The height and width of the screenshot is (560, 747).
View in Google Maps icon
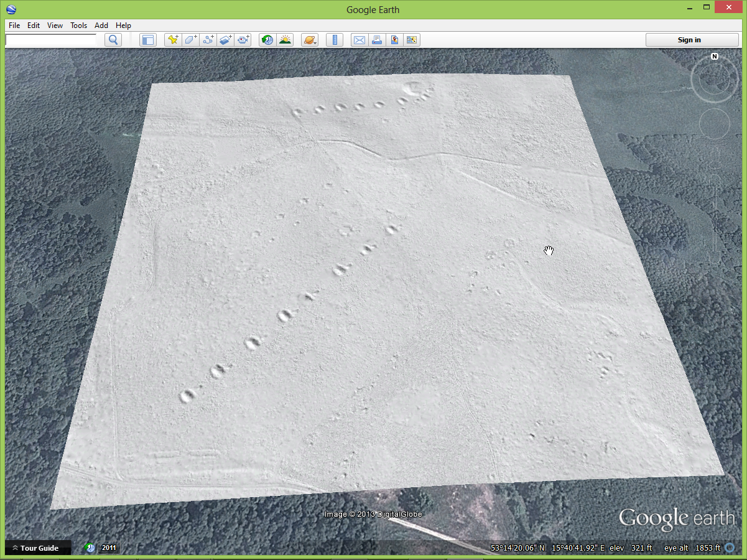coord(394,40)
